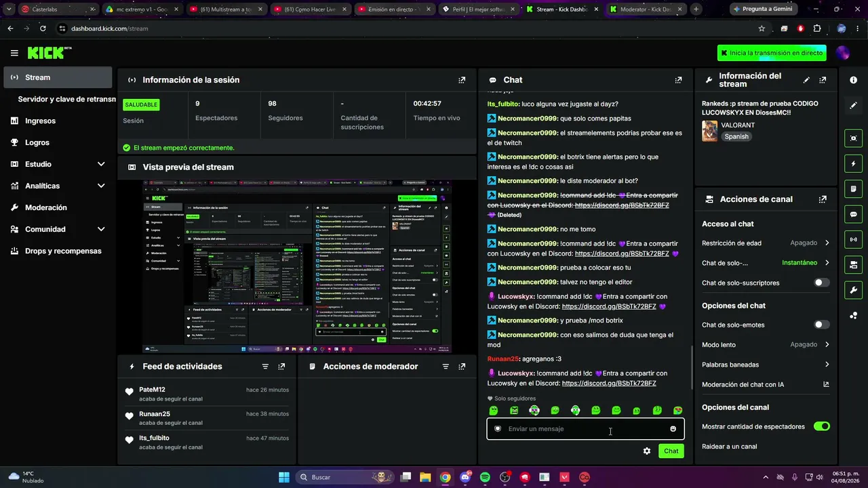
Task: Open Drops y recompensas
Action: click(x=58, y=251)
